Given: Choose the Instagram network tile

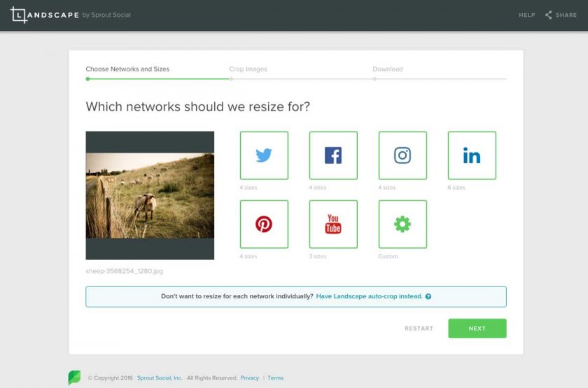Looking at the screenshot, I should 402,155.
